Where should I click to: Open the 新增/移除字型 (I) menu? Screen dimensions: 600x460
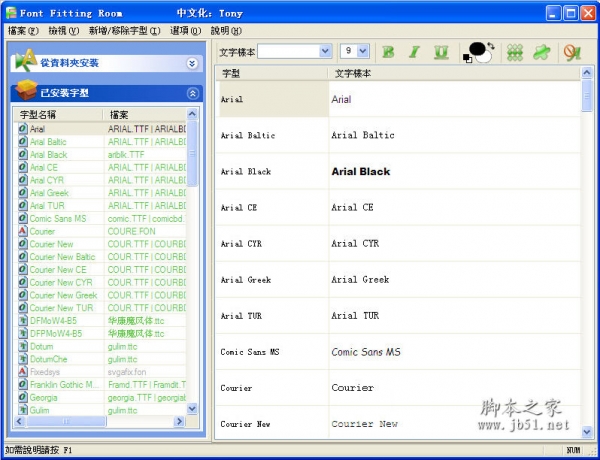pyautogui.click(x=124, y=31)
